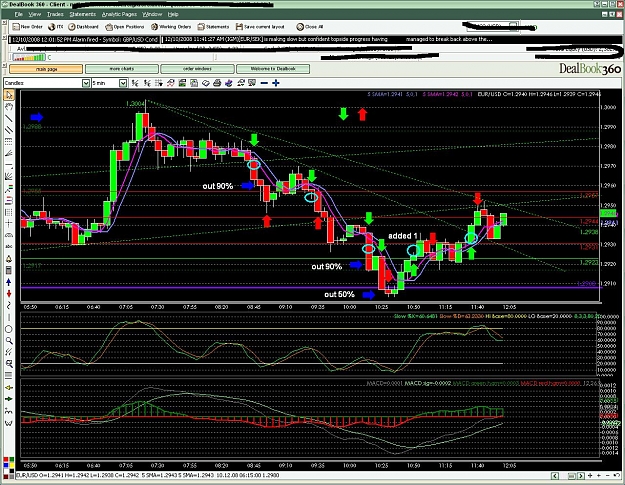Switch to the more charts tab
Viewport: 625px width, 485px height.
coord(122,69)
